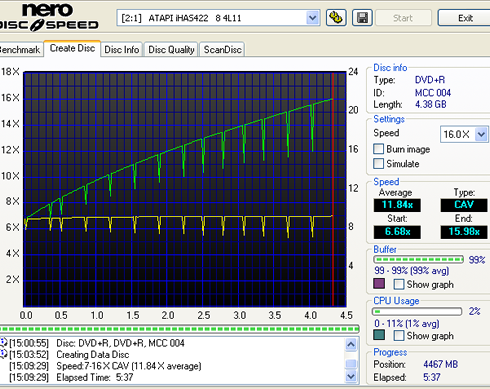This screenshot has width=490, height=389.
Task: Click the log entry icon beside 15:00:55
Action: (x=4, y=342)
